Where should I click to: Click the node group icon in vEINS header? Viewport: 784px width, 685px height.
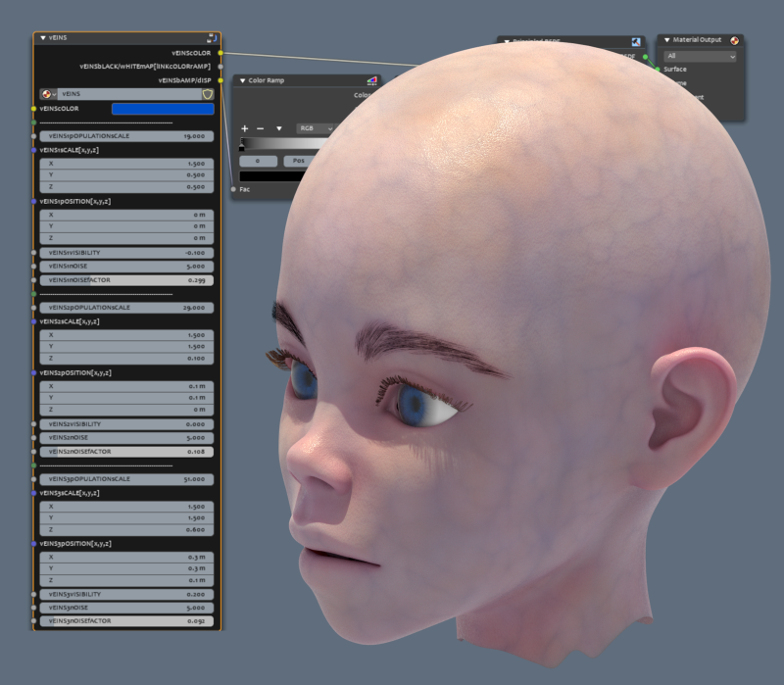[x=212, y=38]
